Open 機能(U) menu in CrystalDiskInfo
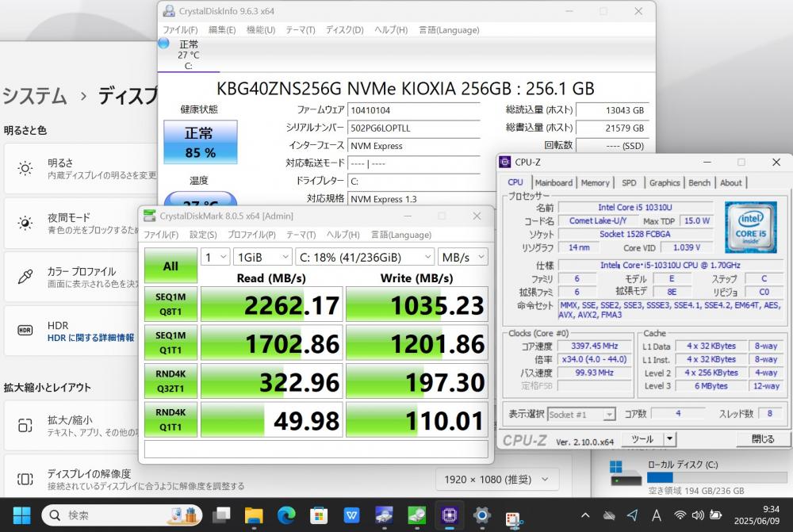The image size is (793, 532). coord(260,30)
